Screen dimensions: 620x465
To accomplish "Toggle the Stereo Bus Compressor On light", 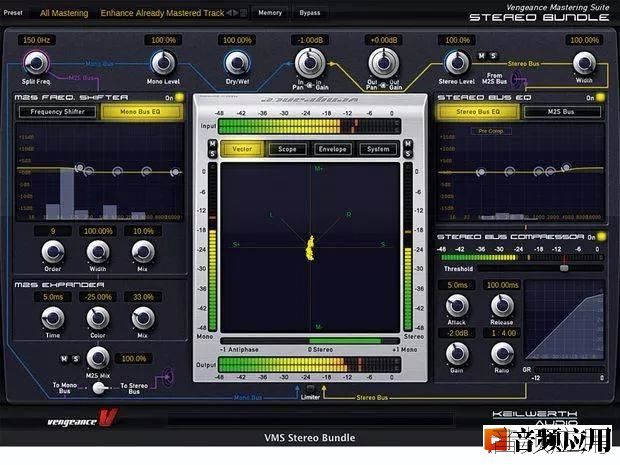I will pyautogui.click(x=601, y=236).
